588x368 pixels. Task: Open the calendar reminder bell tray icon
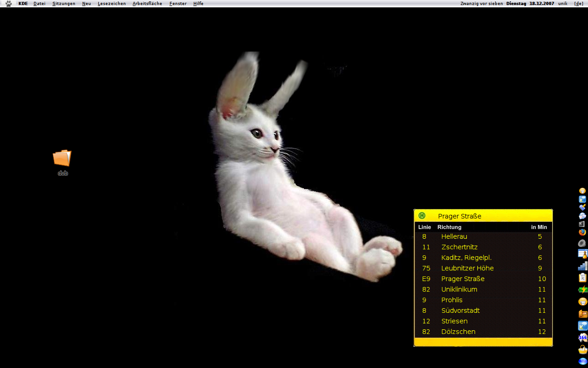tap(582, 253)
